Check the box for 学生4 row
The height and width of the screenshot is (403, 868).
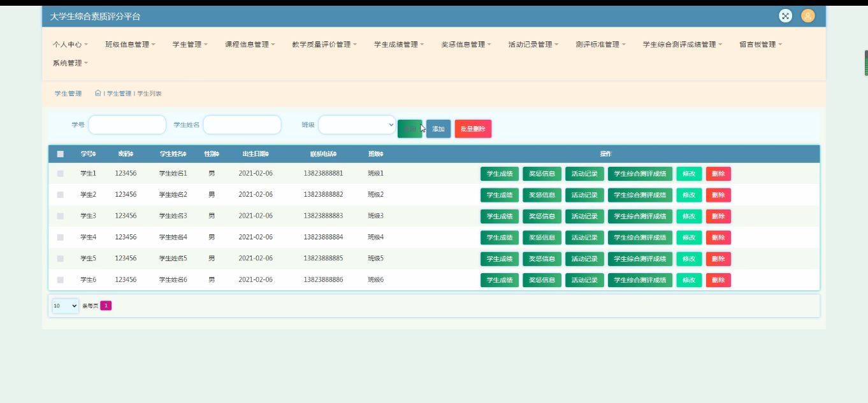click(61, 237)
